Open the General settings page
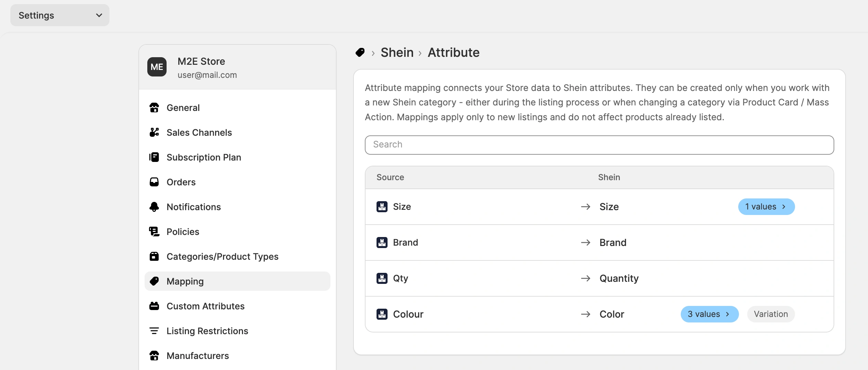The width and height of the screenshot is (868, 370). pos(237,108)
